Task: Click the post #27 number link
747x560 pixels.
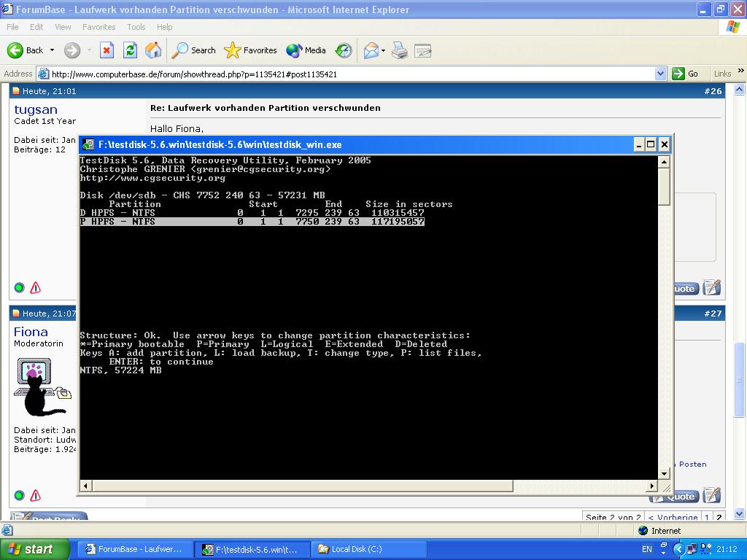Action: 713,314
